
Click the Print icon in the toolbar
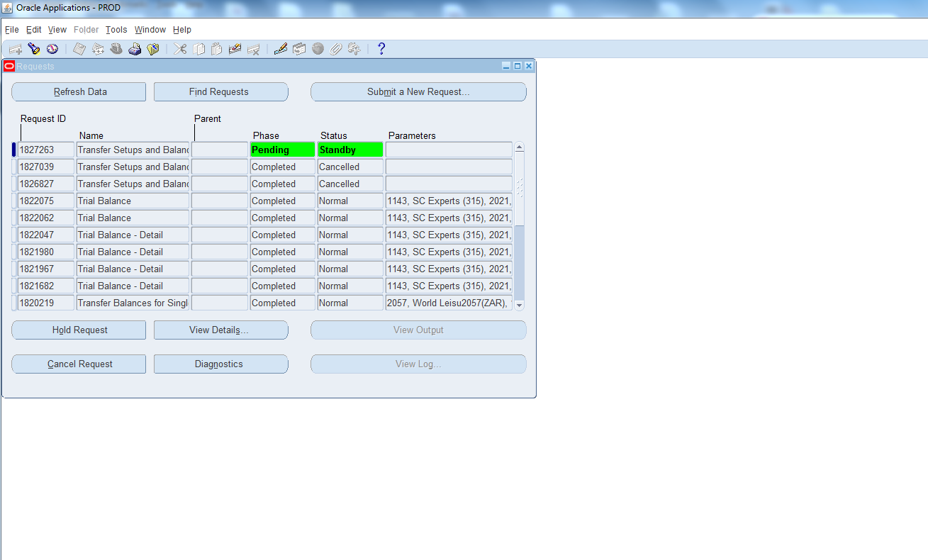(x=135, y=49)
